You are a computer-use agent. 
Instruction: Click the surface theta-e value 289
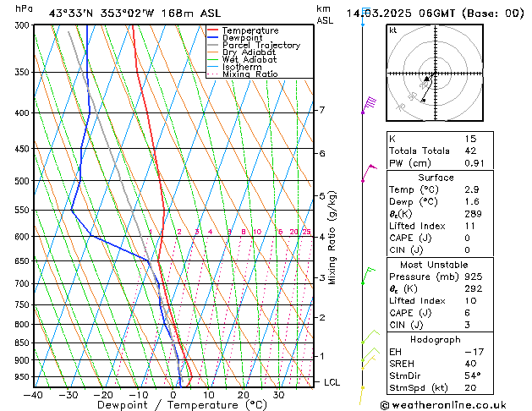(474, 214)
